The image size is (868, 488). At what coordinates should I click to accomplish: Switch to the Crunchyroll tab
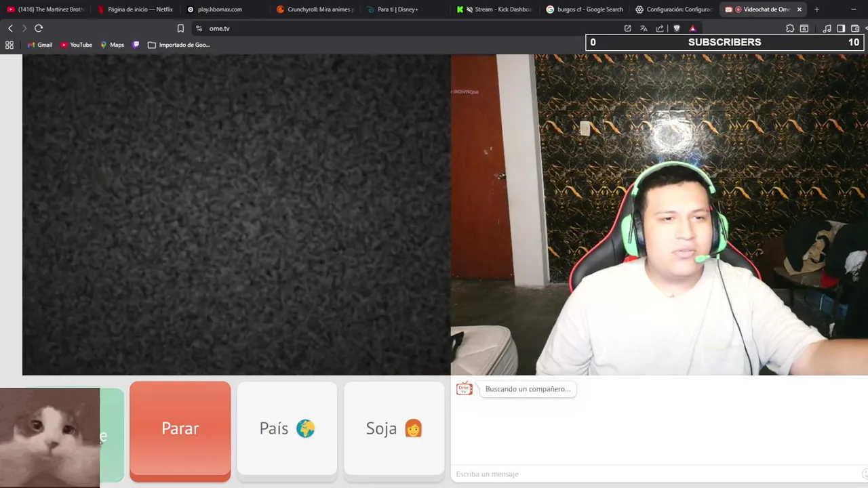point(314,9)
